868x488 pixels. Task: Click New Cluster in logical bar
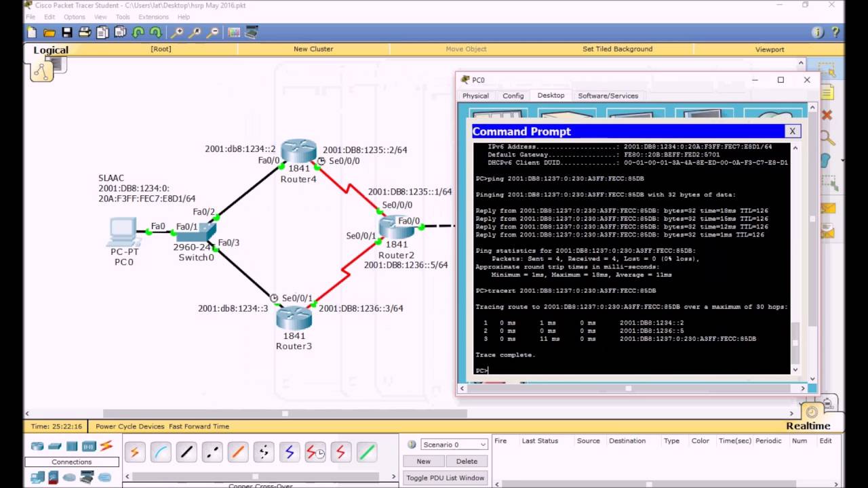(x=313, y=49)
